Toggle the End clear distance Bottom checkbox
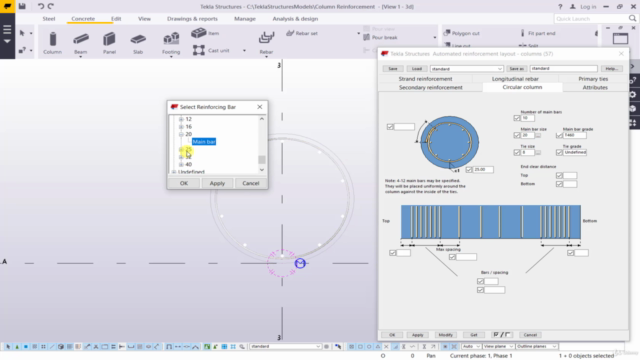 click(x=559, y=184)
